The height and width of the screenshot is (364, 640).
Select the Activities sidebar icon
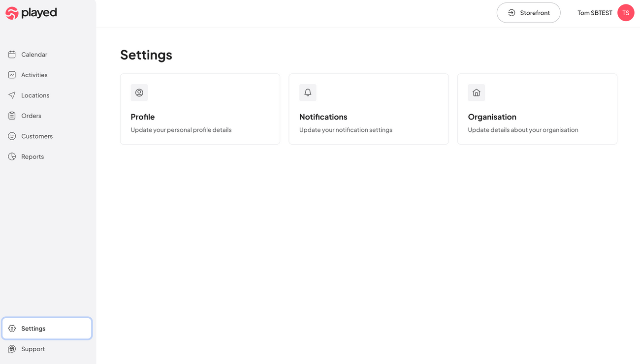click(12, 74)
